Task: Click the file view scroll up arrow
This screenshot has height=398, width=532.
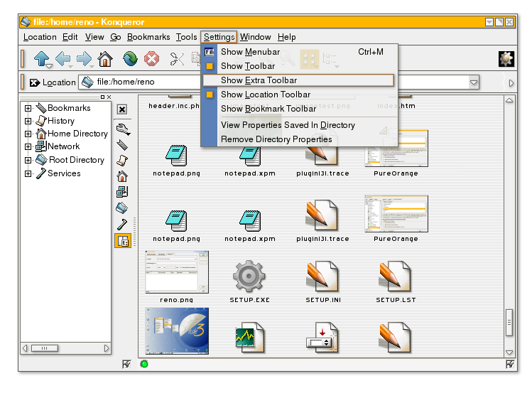Action: pyautogui.click(x=509, y=100)
